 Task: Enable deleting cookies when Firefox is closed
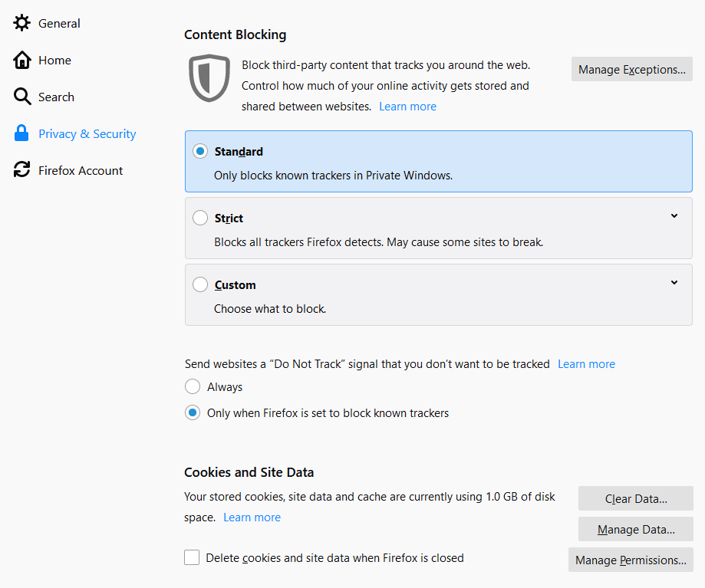click(192, 557)
